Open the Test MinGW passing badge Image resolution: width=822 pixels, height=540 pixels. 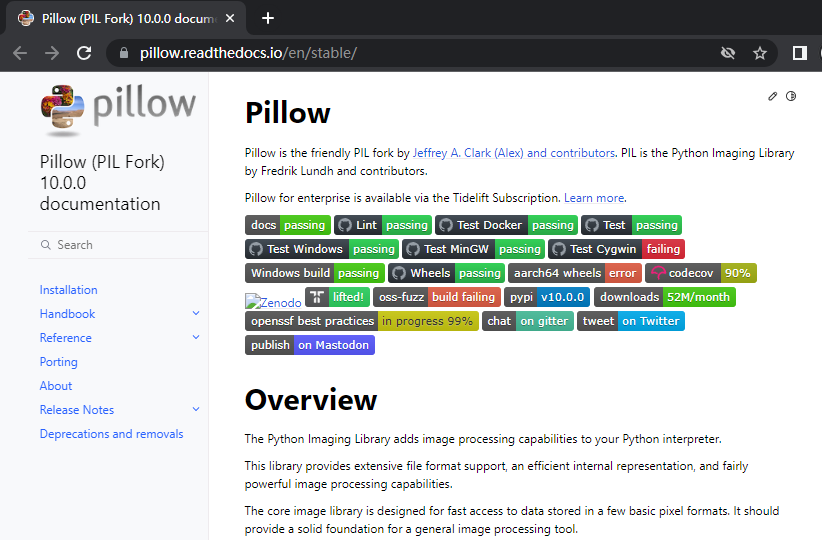click(x=473, y=249)
